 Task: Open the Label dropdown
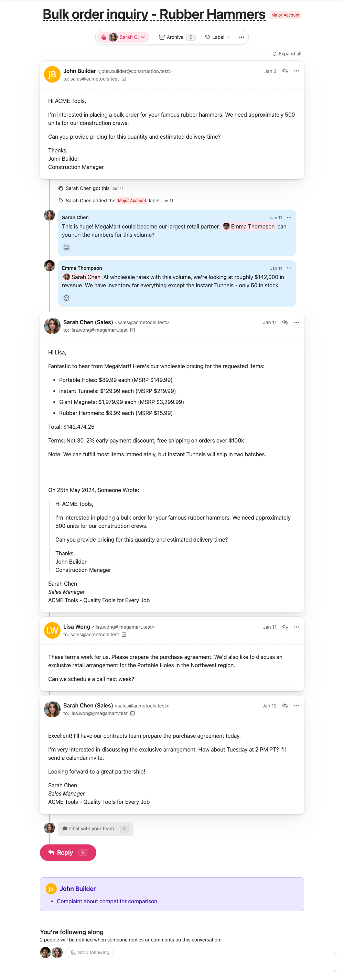pyautogui.click(x=218, y=37)
